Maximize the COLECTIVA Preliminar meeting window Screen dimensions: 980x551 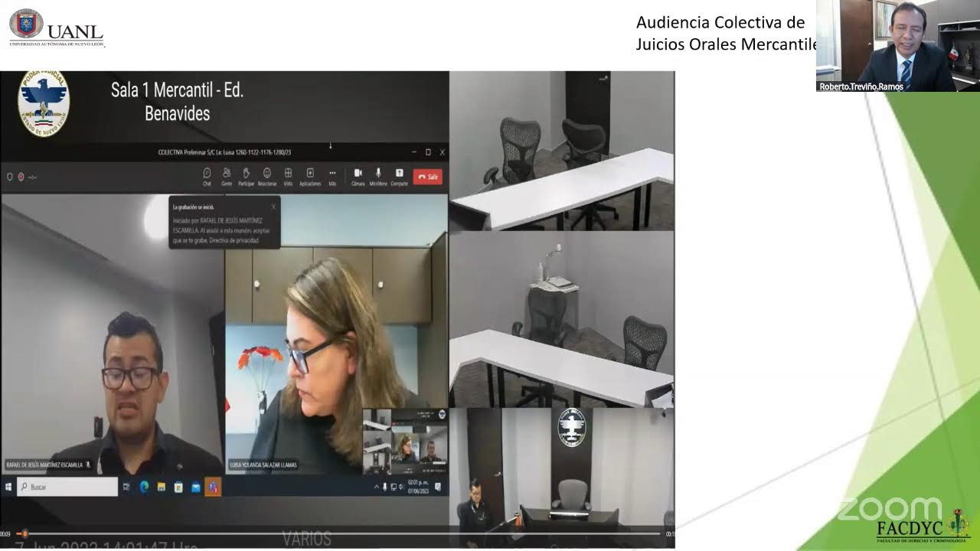(428, 152)
